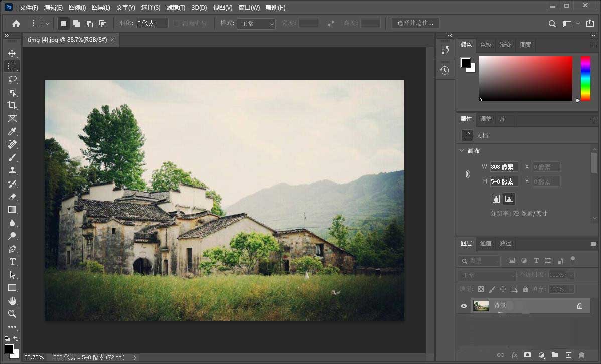Click the search magnifier icon at top right

(x=552, y=24)
